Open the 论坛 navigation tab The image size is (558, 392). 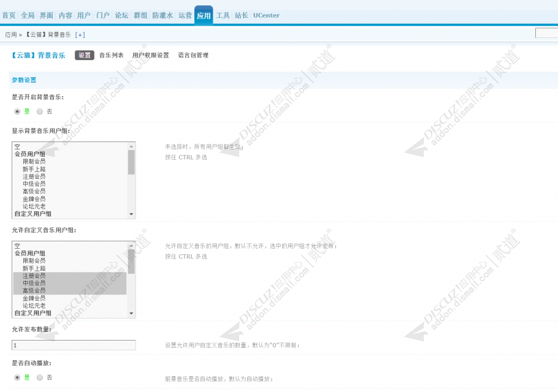(121, 15)
